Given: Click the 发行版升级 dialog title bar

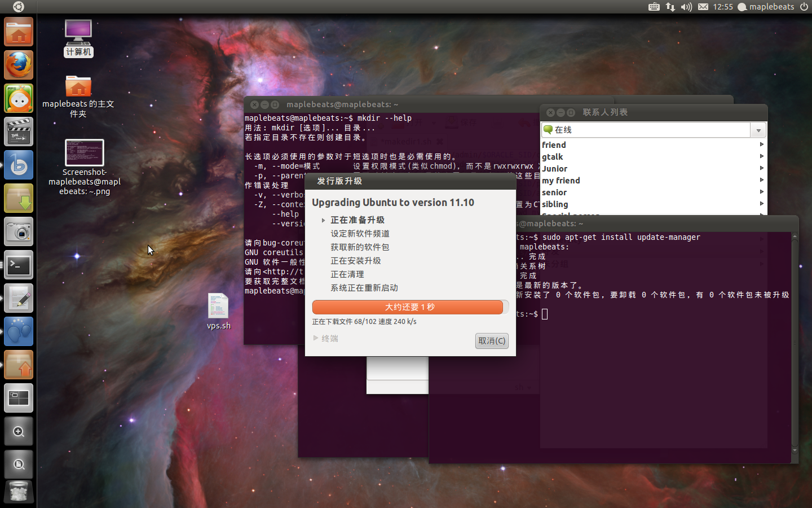Looking at the screenshot, I should tap(411, 181).
